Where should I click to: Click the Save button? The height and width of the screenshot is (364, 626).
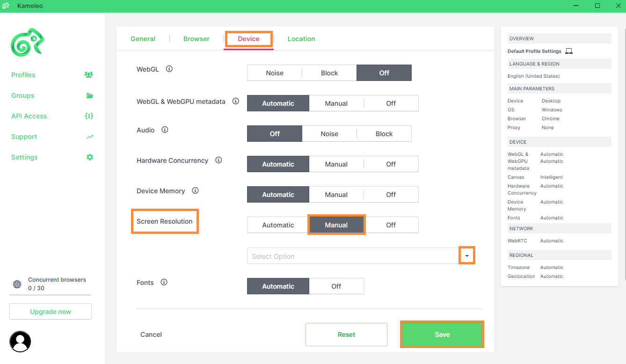tap(442, 335)
